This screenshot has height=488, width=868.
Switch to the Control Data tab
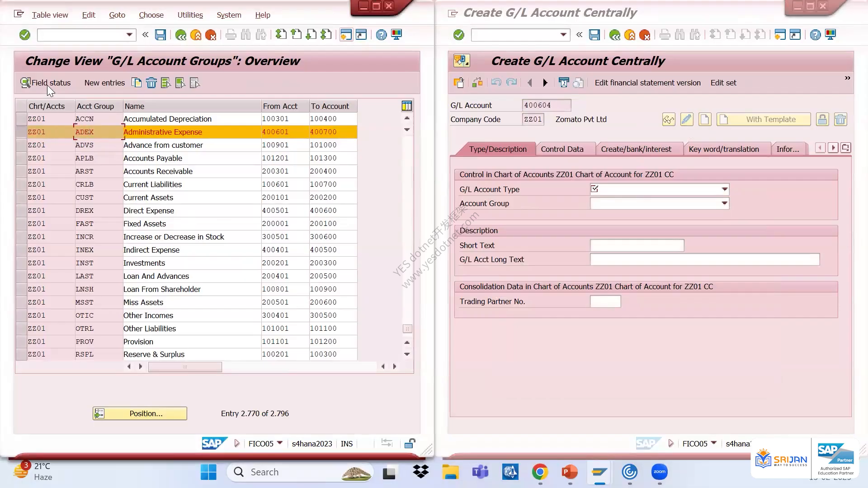point(562,149)
